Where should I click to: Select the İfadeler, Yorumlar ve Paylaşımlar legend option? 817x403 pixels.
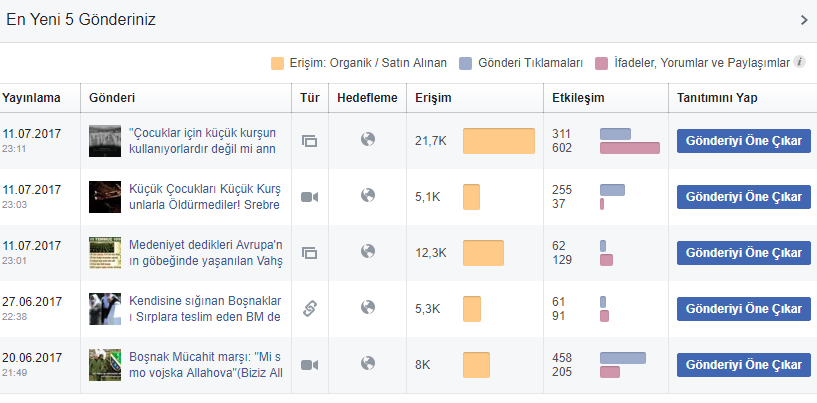point(692,63)
